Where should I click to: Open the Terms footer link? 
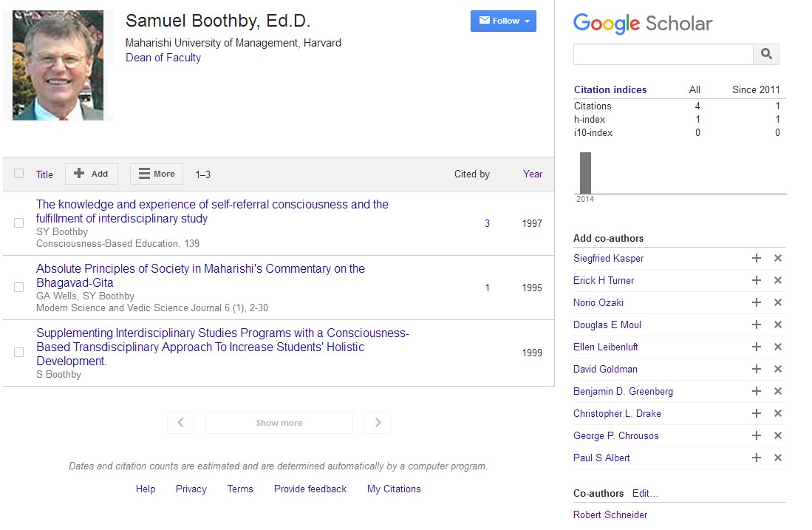pos(240,489)
